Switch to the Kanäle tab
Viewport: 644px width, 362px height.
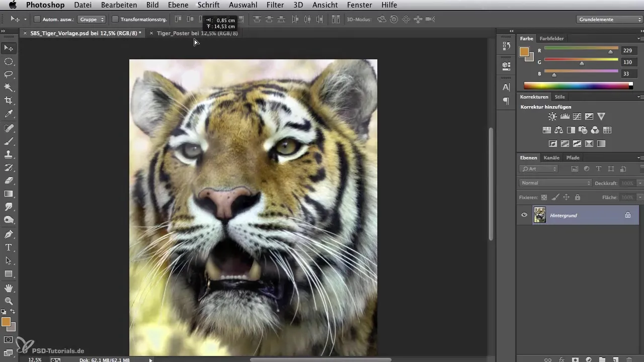coord(551,158)
